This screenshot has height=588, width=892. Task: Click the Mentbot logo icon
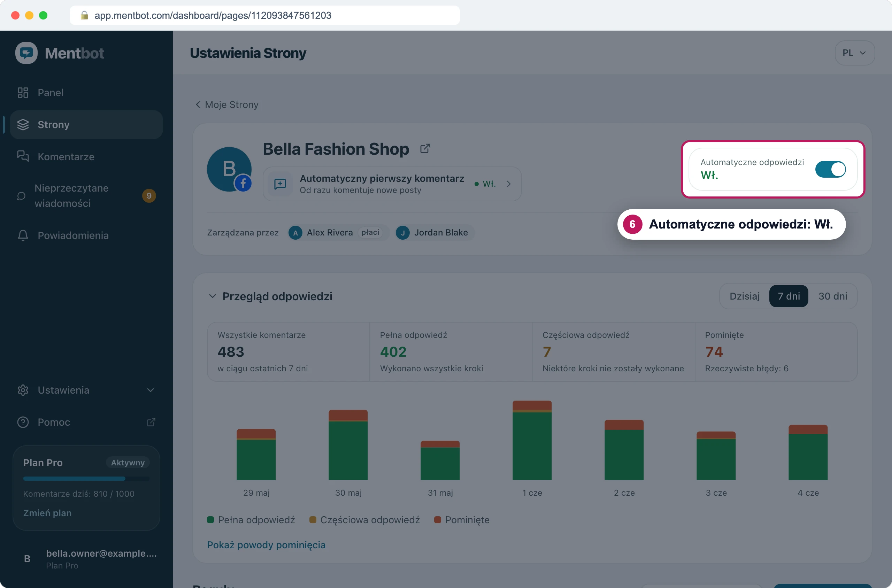coord(26,53)
